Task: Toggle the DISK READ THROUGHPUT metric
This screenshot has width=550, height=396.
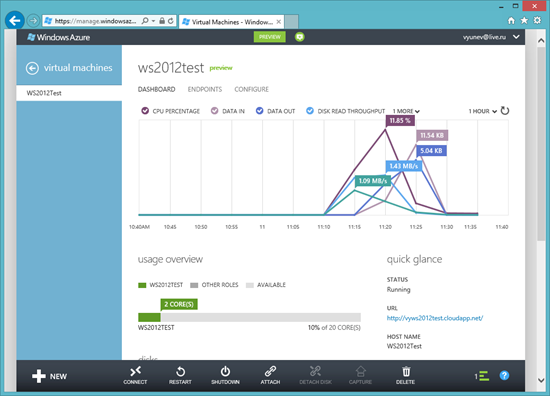Action: 310,111
